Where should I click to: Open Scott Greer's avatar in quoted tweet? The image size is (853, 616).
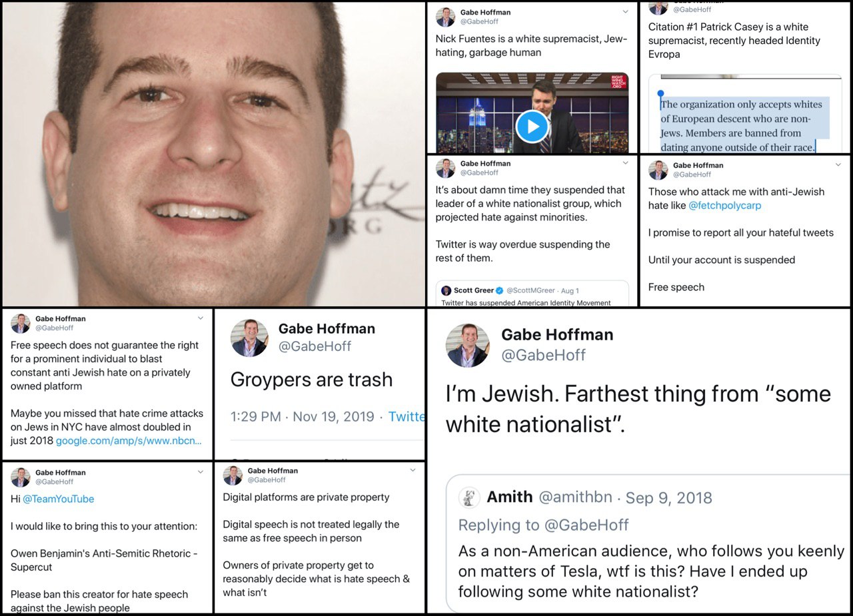click(446, 290)
